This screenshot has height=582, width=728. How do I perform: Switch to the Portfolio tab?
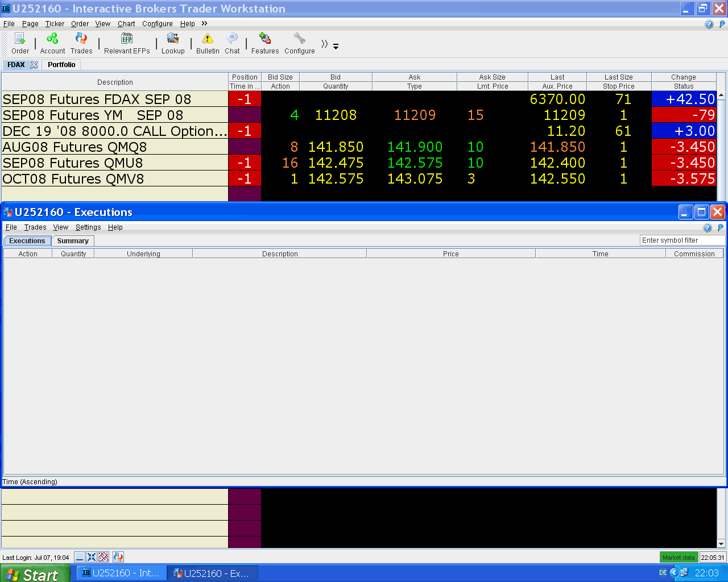[61, 65]
